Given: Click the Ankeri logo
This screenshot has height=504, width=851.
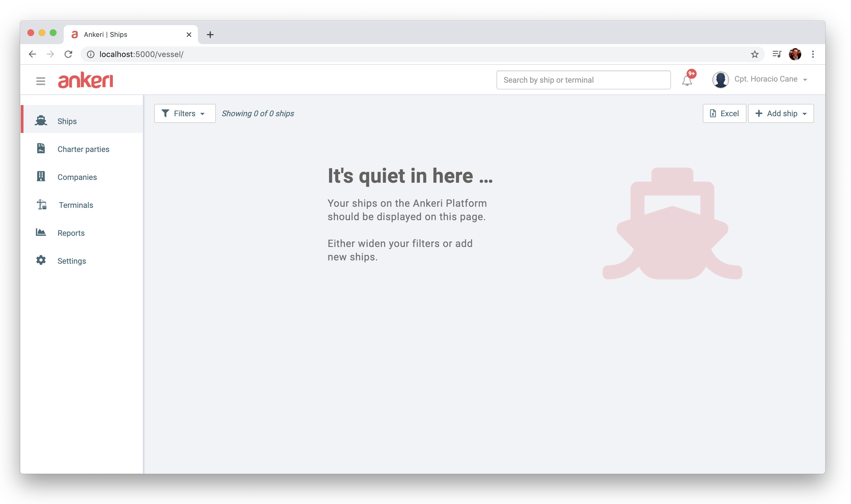Looking at the screenshot, I should [x=85, y=80].
